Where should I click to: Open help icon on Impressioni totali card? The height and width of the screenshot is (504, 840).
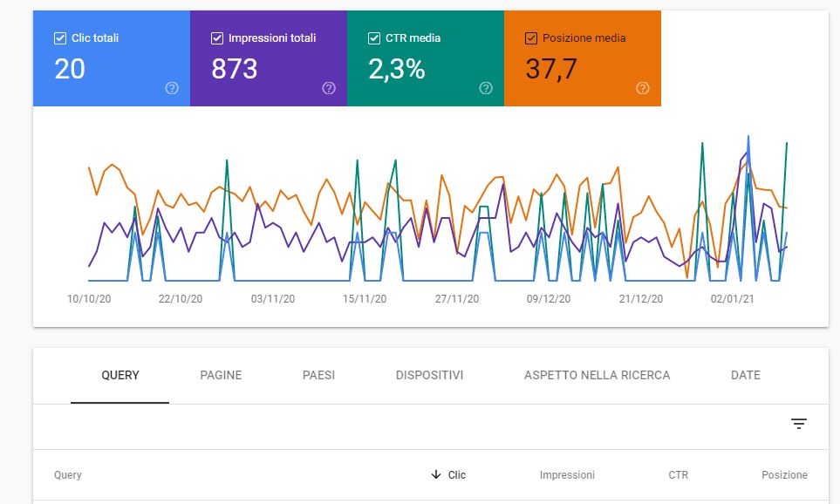pyautogui.click(x=328, y=88)
